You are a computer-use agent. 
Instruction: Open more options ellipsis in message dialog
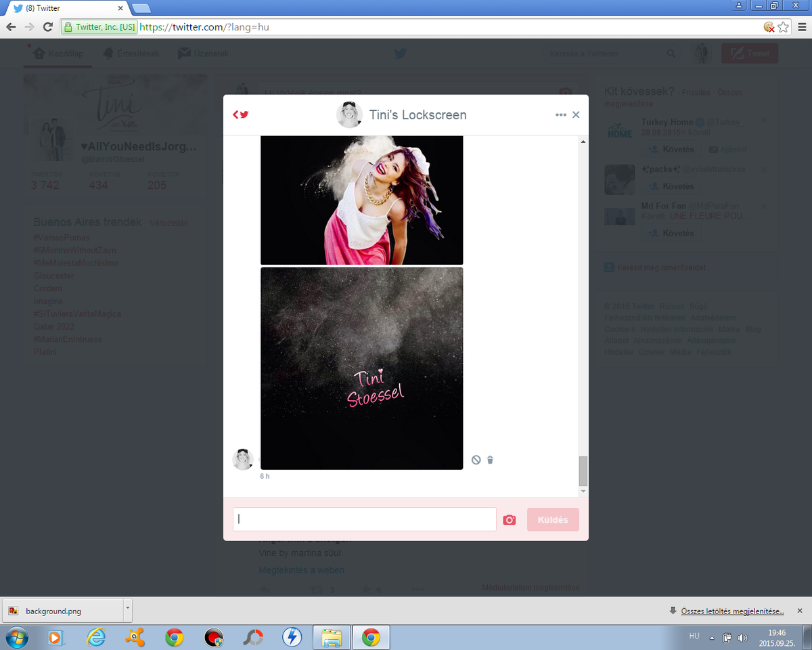pyautogui.click(x=560, y=115)
